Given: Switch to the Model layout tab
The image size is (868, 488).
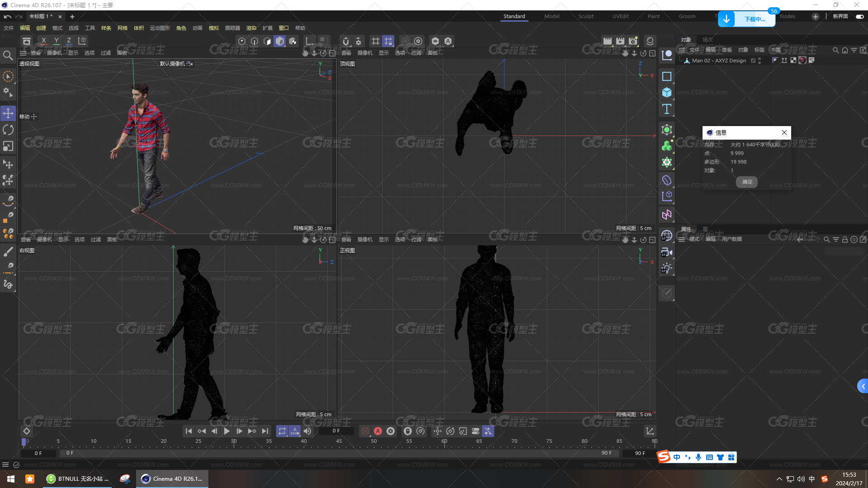Looking at the screenshot, I should 552,16.
